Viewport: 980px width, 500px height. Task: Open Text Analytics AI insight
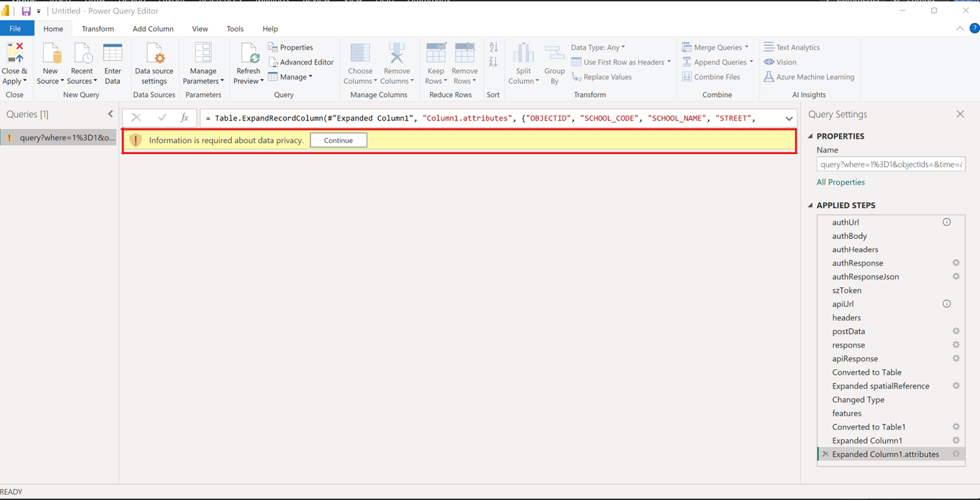[792, 48]
